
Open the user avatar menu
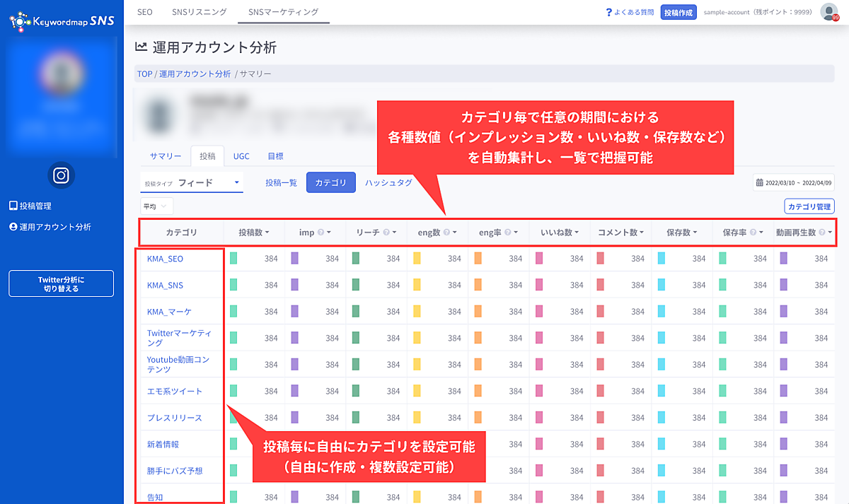[828, 12]
